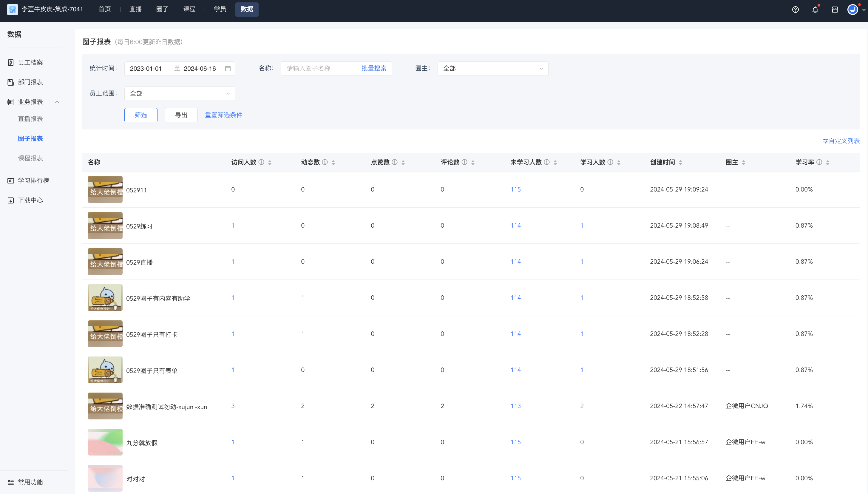The height and width of the screenshot is (494, 868).
Task: Go to the 首页 tab
Action: coord(104,9)
